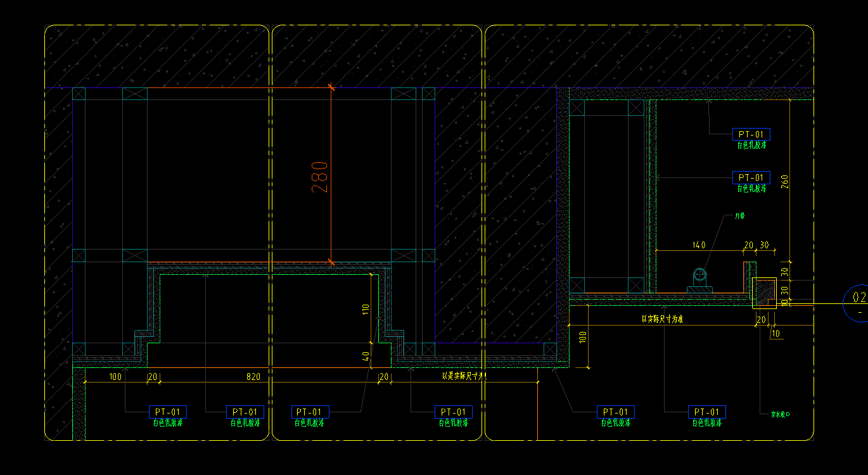Click the horizontal 30 dimension beside 140
Viewport: 868px width, 475px height.
(764, 245)
